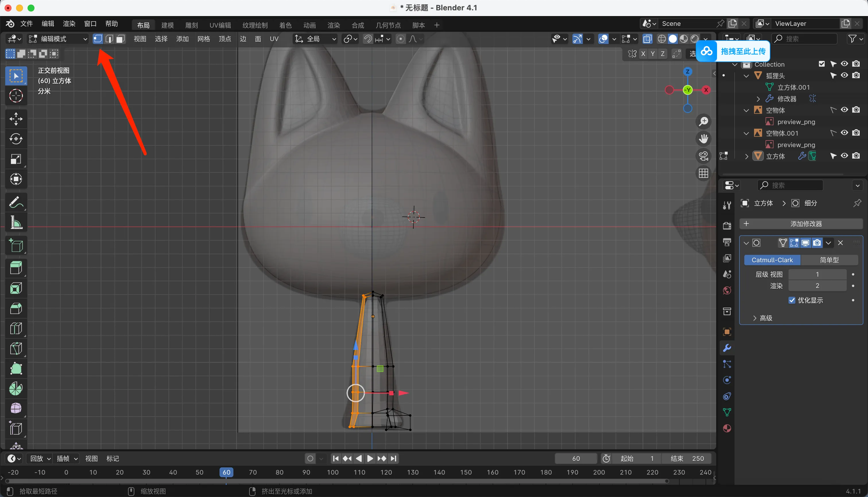Switch to the UV编辑 workspace tab
The width and height of the screenshot is (868, 497).
(220, 25)
